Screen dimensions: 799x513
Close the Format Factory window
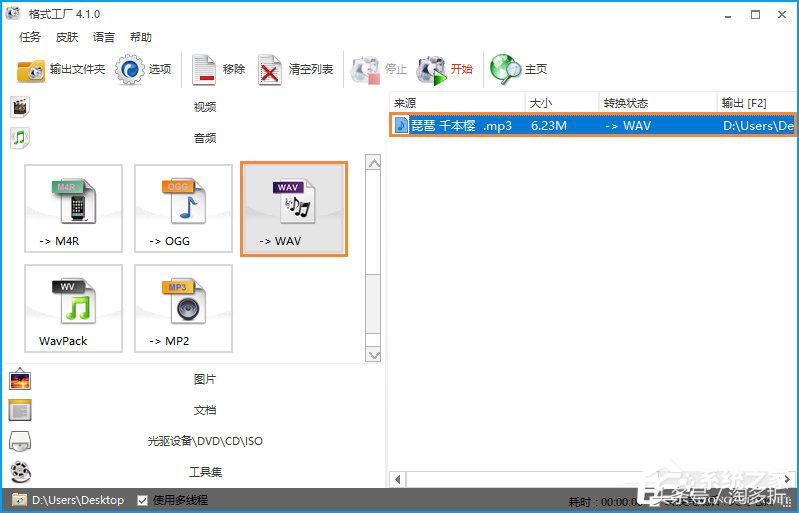pos(783,15)
